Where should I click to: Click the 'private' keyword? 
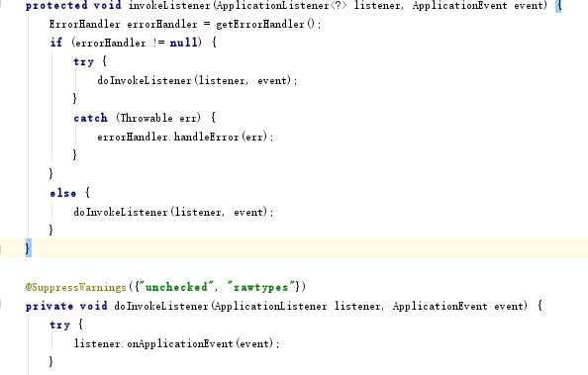pyautogui.click(x=49, y=306)
